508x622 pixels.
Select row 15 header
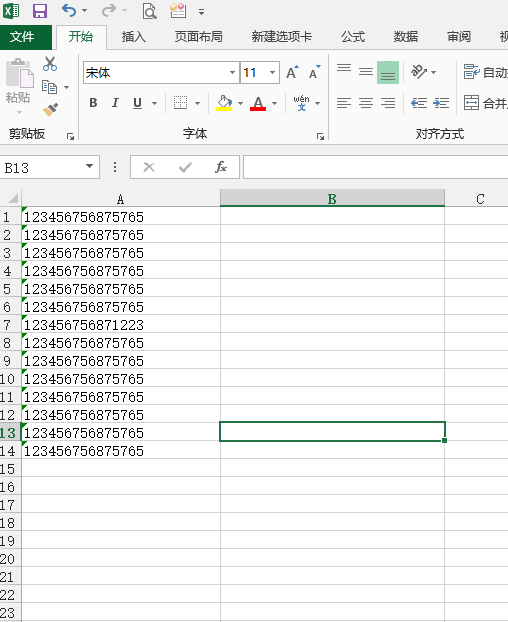tap(10, 469)
